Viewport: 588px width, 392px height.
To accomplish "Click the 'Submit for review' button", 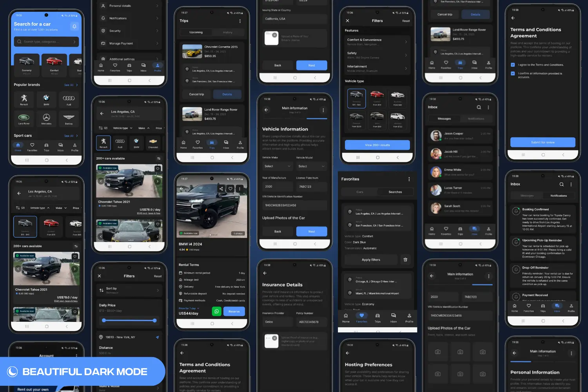I will [x=543, y=142].
